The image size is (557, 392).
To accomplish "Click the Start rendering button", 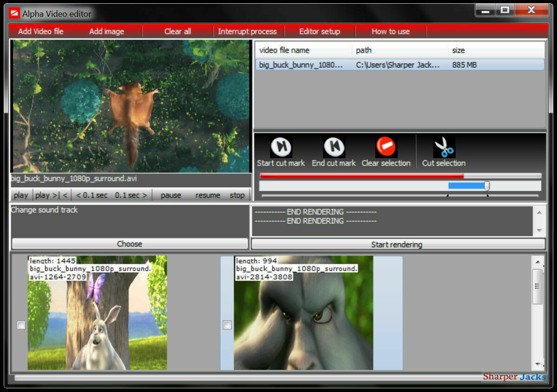I will [x=398, y=244].
